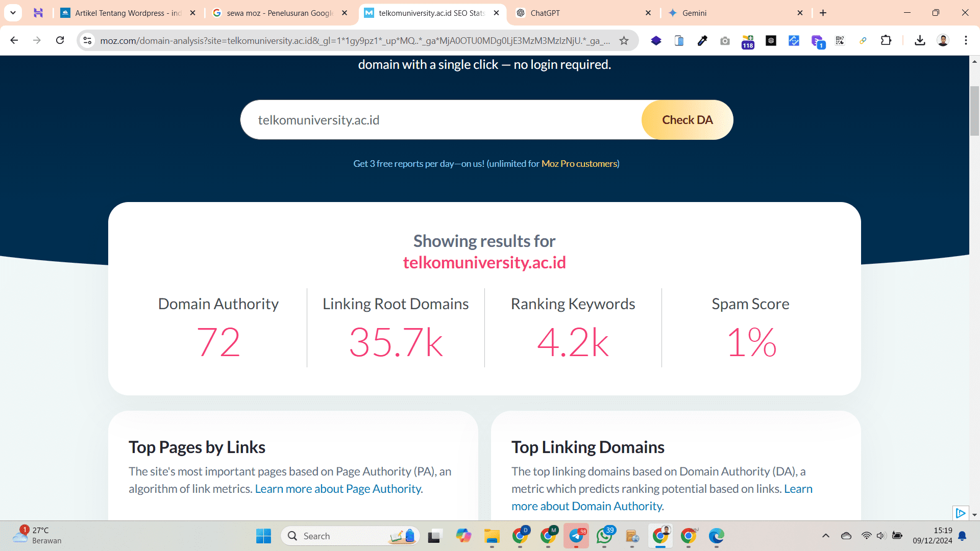Click the Ranking Keywords value 4.2k
The image size is (980, 551).
point(573,342)
